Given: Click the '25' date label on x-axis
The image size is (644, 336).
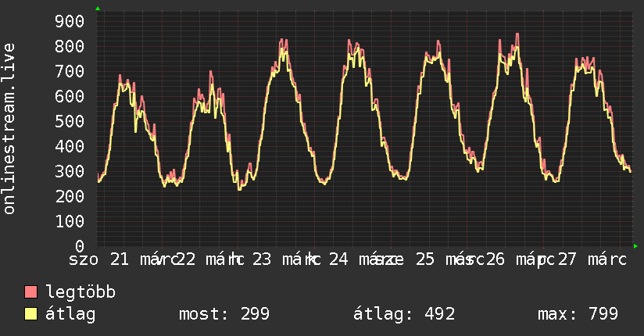Looking at the screenshot, I should (x=424, y=259).
